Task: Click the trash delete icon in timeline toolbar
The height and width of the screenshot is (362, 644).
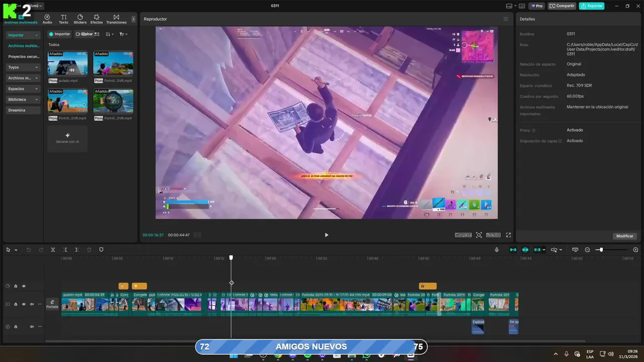Action: 89,250
